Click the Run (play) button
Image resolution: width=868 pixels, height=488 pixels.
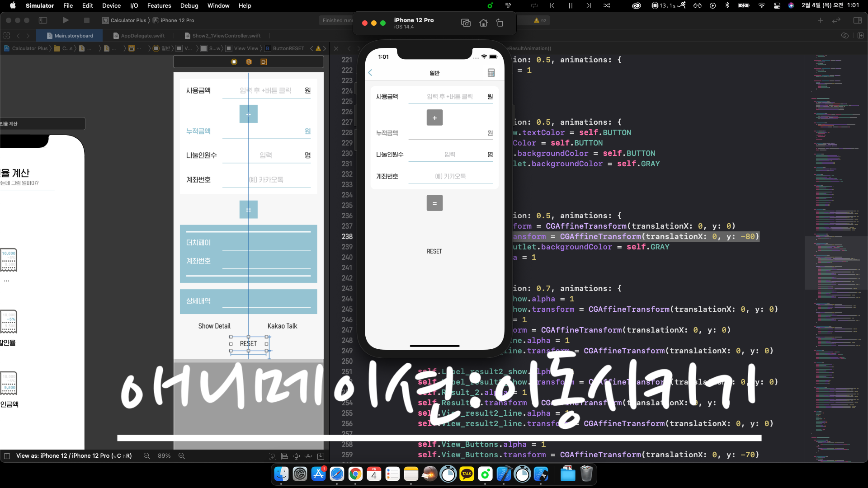pos(66,20)
